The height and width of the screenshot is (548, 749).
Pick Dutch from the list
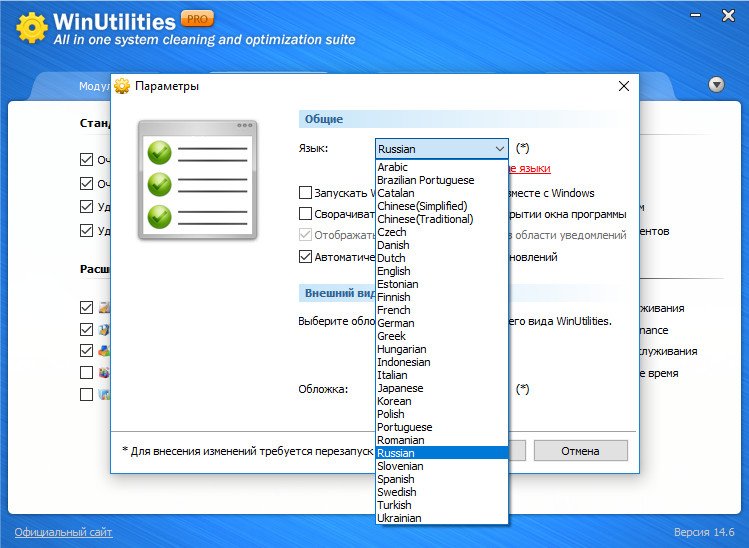coord(442,258)
